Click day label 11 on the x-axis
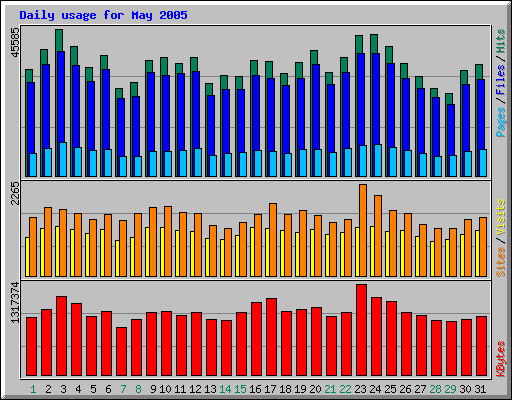Viewport: 512px width, 400px height. pos(180,389)
